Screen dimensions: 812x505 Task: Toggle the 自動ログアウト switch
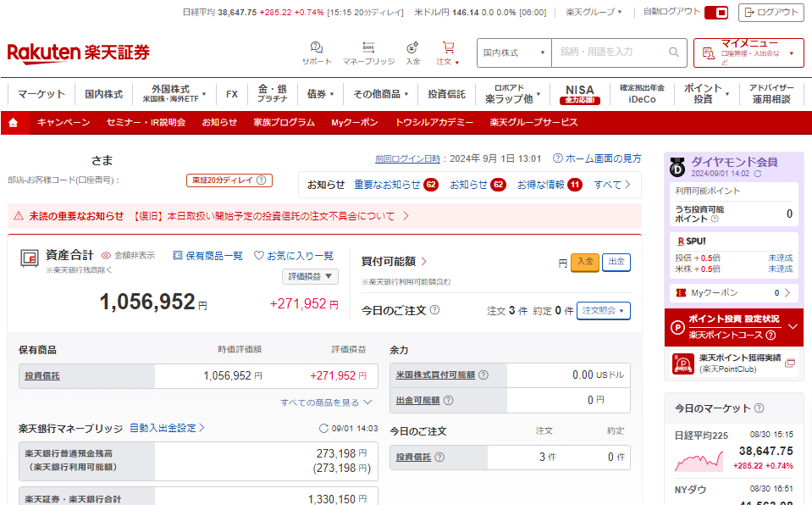pos(716,13)
